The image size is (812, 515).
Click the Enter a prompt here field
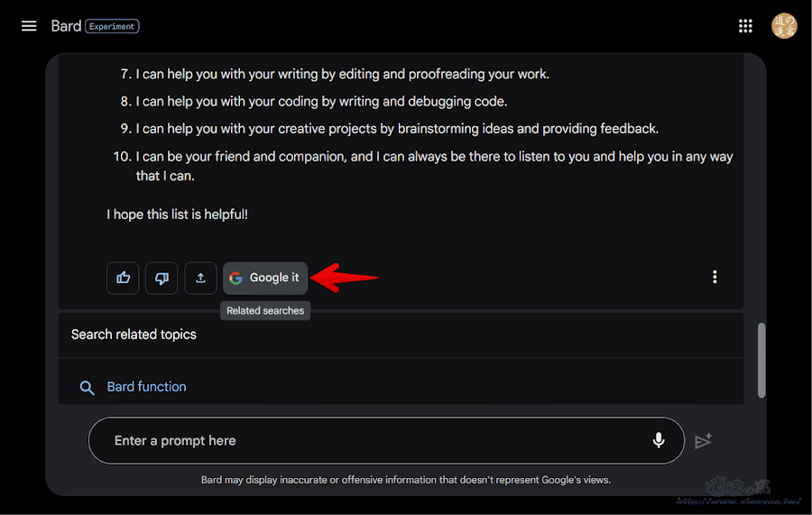click(386, 440)
